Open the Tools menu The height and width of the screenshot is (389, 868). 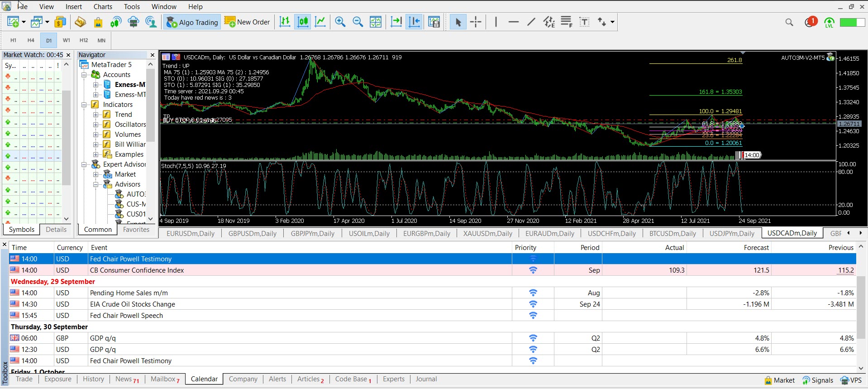click(x=132, y=6)
